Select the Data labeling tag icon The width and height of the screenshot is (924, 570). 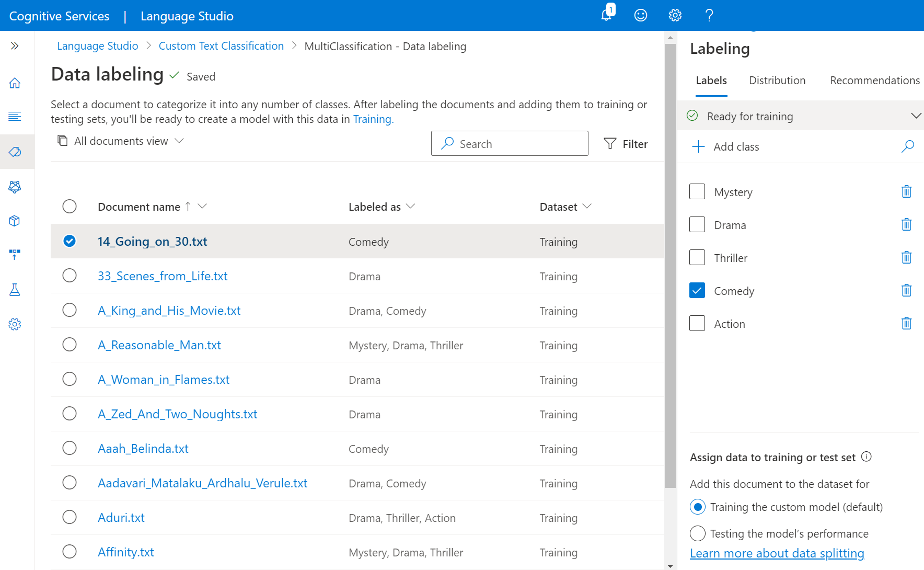[15, 152]
